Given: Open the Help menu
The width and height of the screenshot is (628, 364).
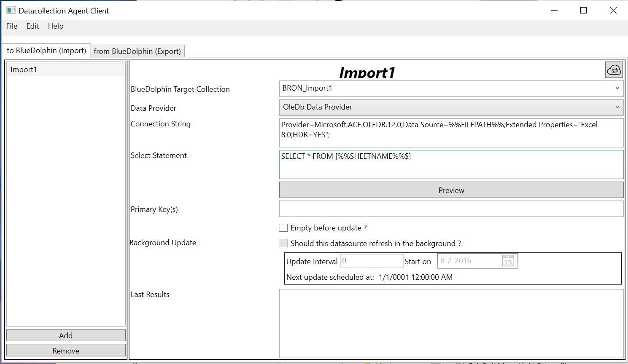Looking at the screenshot, I should pos(56,26).
